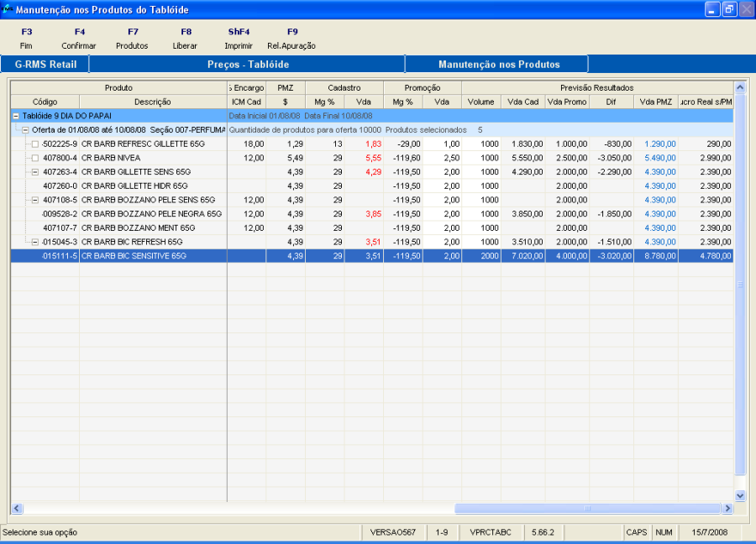
Task: Click the Vda Cad column header
Action: pyautogui.click(x=523, y=102)
